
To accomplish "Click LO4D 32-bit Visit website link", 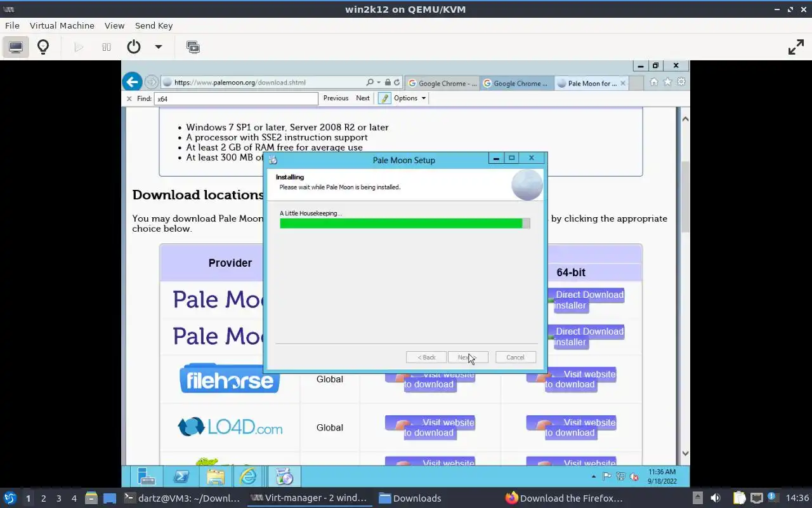I will pos(430,427).
